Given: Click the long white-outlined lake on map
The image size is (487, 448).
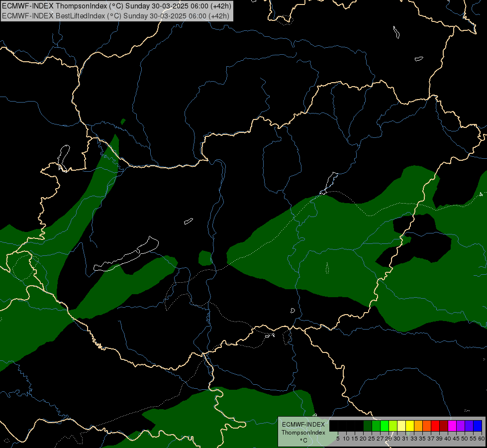Looking at the screenshot, I should click(x=126, y=254).
